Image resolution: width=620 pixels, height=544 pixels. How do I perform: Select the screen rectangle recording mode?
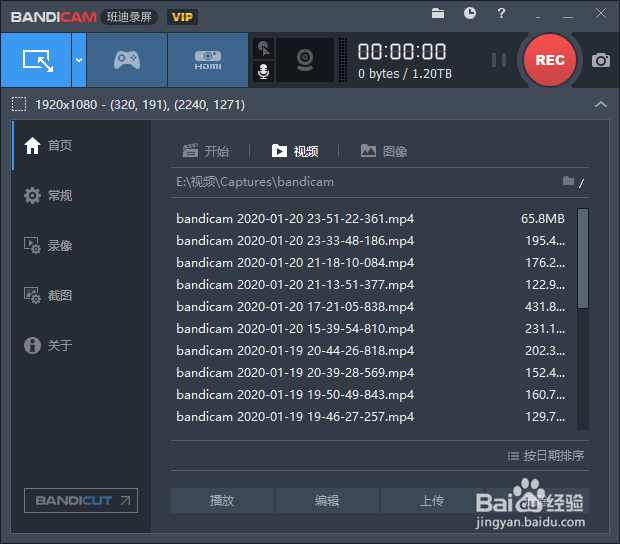(36, 60)
